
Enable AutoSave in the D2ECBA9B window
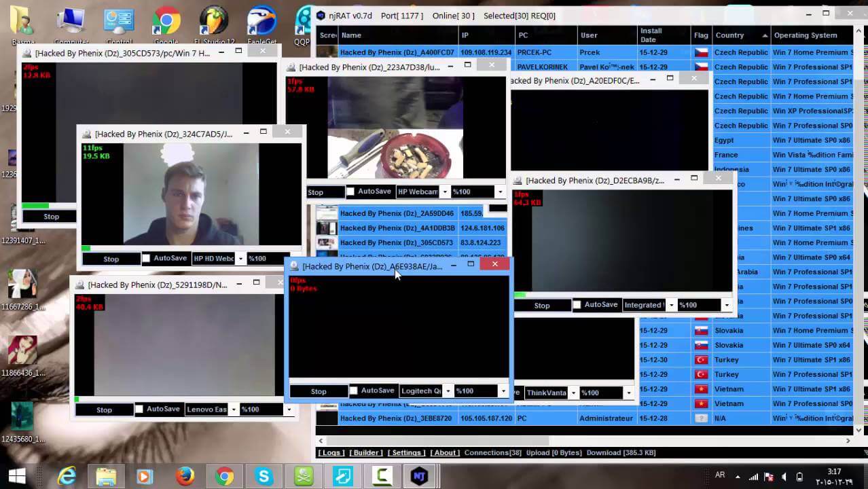click(577, 305)
